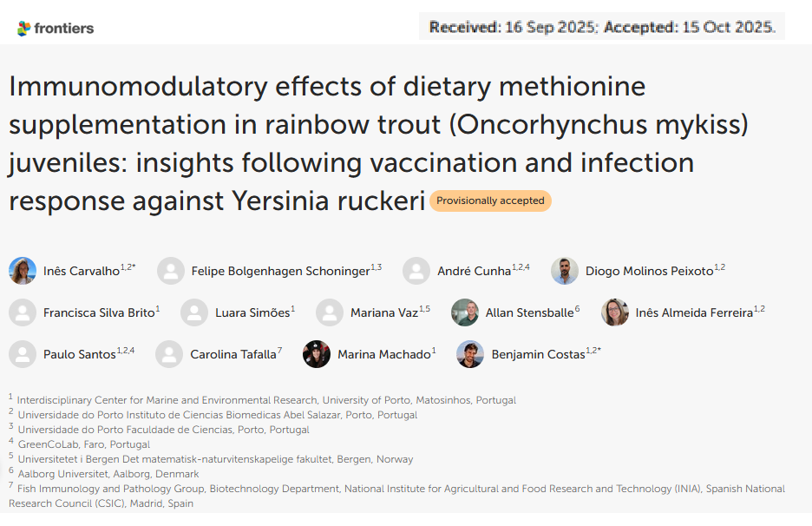Click André Cunha's placeholder avatar icon
Screen dimensions: 812x526
click(416, 271)
